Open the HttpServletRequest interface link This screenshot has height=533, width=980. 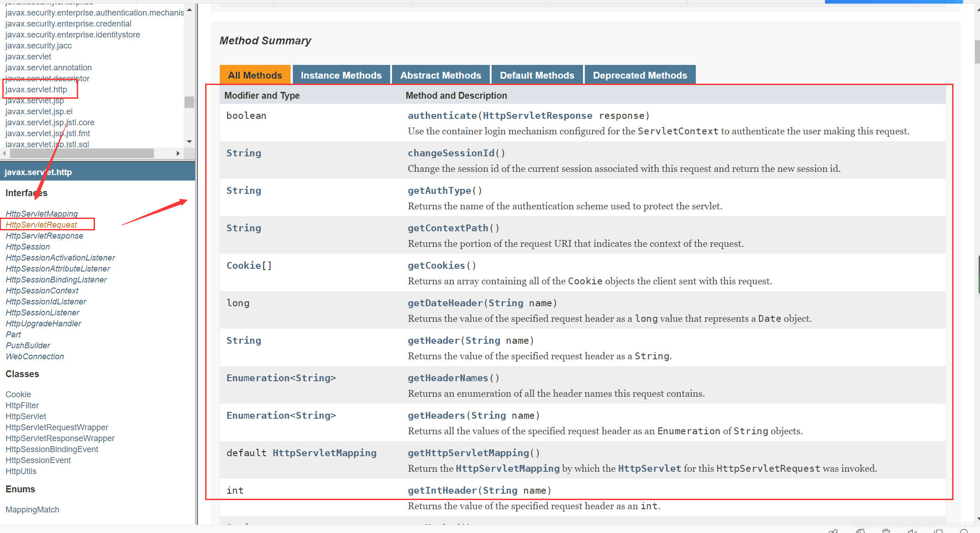(42, 225)
